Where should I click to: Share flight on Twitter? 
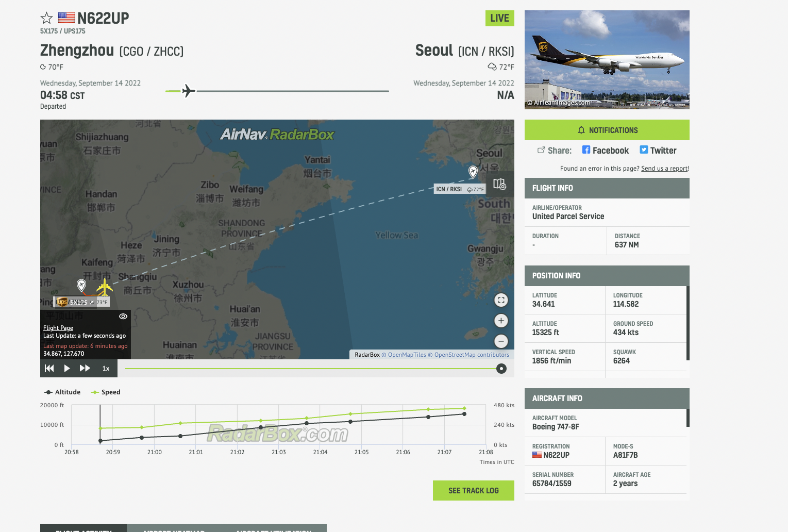[658, 151]
